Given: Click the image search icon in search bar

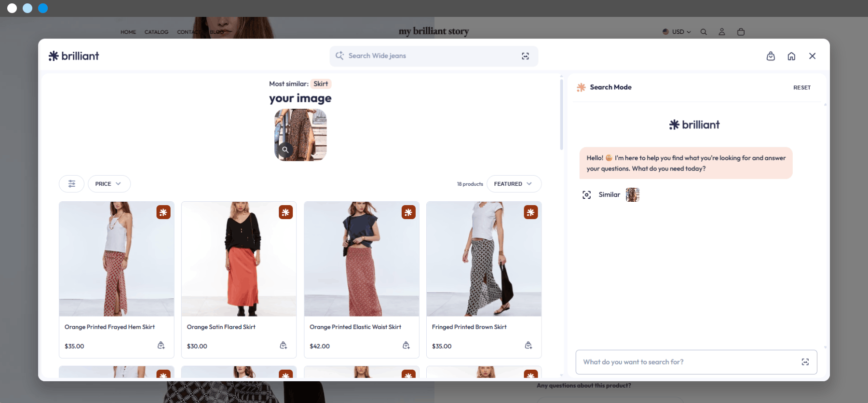Looking at the screenshot, I should pos(525,56).
